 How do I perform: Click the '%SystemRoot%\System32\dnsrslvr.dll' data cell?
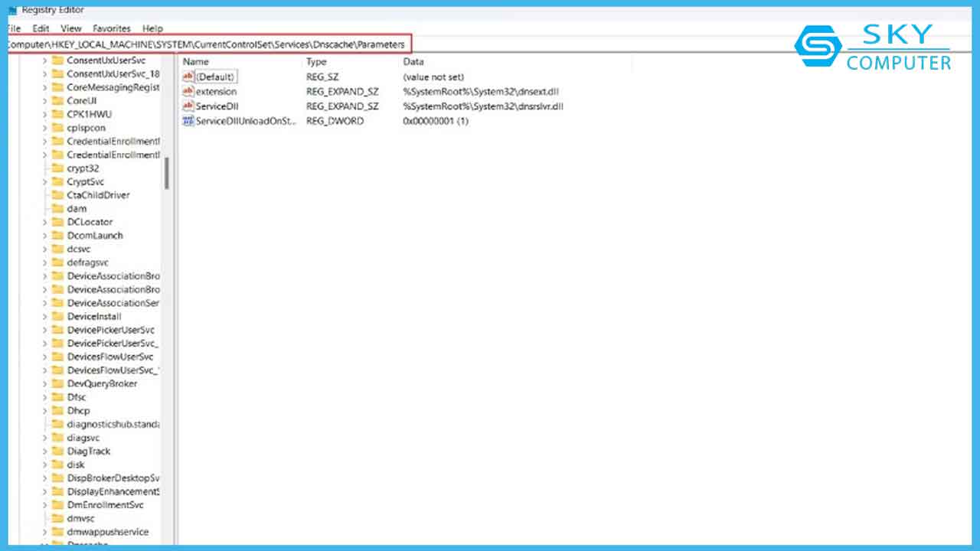(x=483, y=106)
